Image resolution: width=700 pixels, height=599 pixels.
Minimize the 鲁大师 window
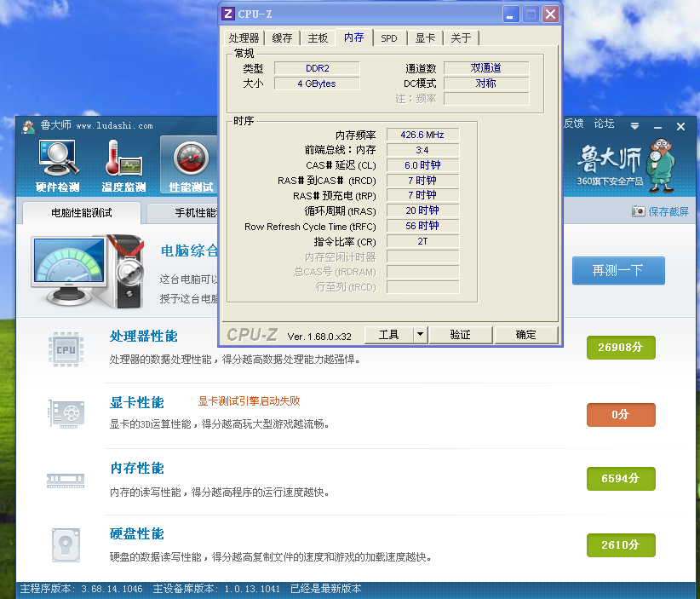[x=657, y=127]
